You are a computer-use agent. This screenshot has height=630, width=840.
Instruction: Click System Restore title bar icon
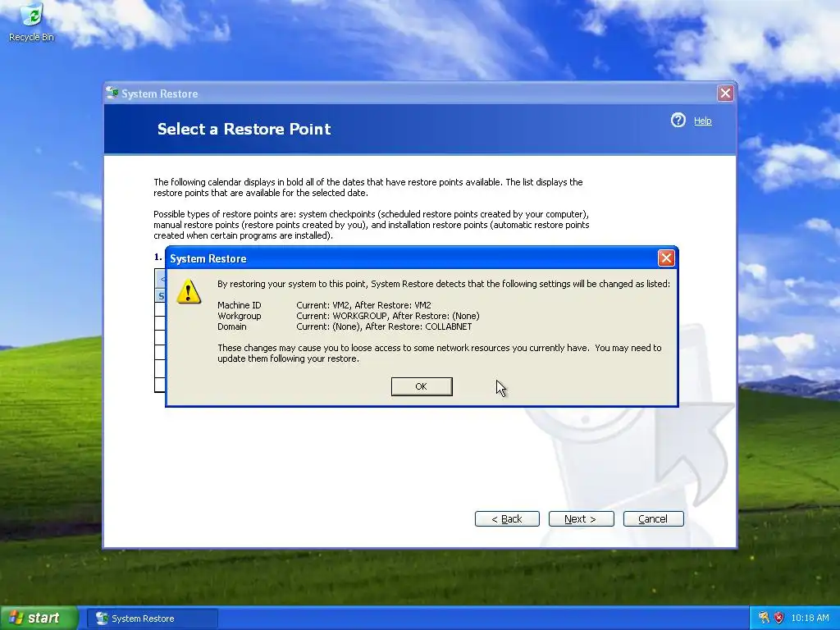click(112, 94)
